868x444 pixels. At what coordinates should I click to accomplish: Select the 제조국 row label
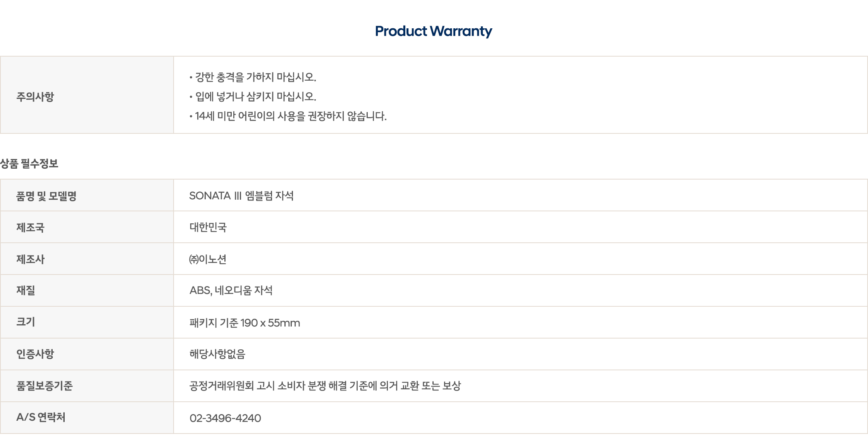pos(30,228)
